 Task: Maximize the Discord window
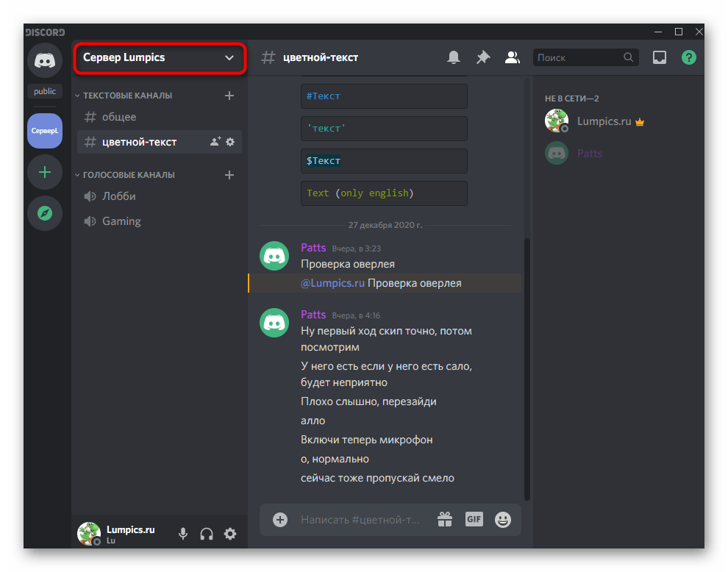pyautogui.click(x=678, y=32)
